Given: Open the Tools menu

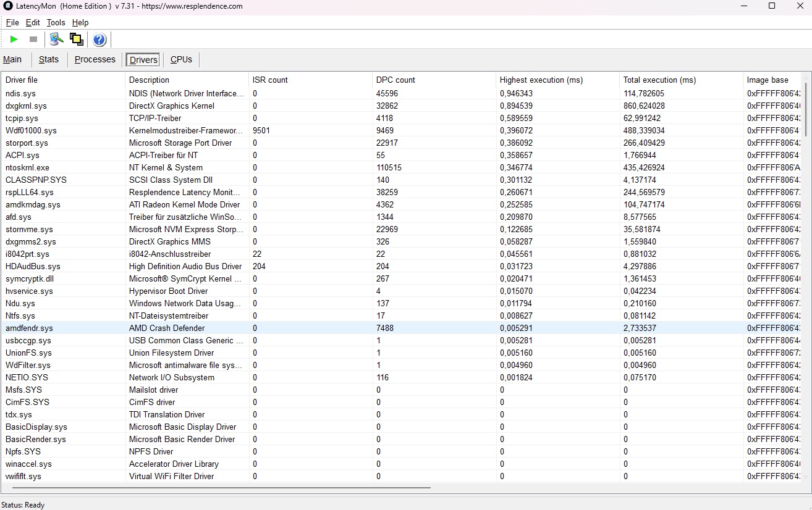Looking at the screenshot, I should pyautogui.click(x=56, y=22).
